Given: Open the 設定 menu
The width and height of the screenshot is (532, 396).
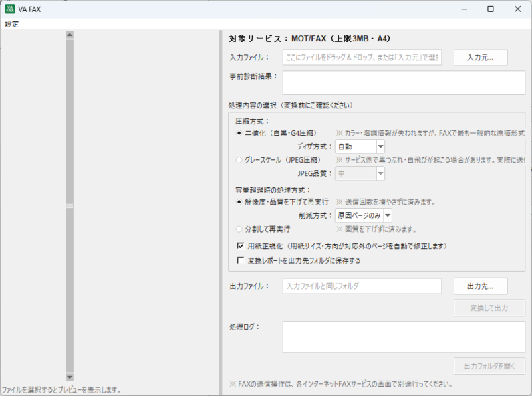Looking at the screenshot, I should (11, 24).
